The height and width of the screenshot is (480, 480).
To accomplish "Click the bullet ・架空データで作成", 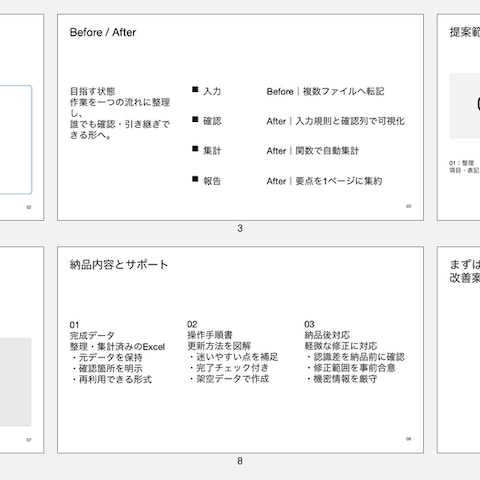I will click(x=228, y=379).
